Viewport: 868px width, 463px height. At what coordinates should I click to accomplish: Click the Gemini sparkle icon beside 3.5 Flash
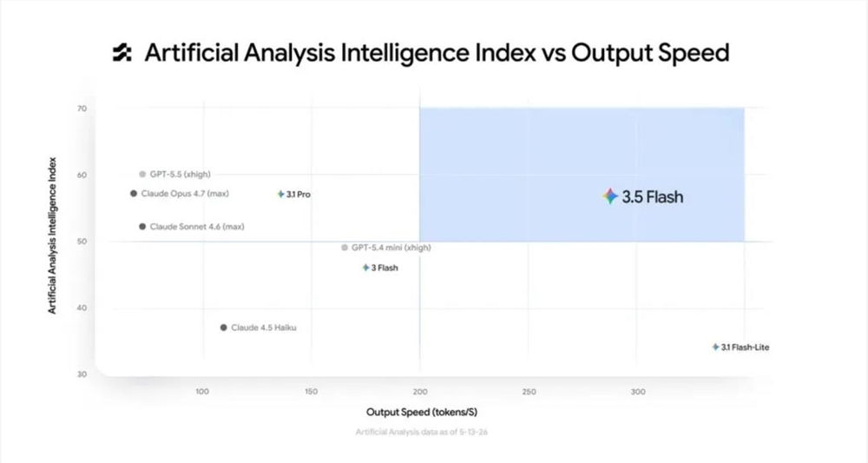pyautogui.click(x=610, y=196)
